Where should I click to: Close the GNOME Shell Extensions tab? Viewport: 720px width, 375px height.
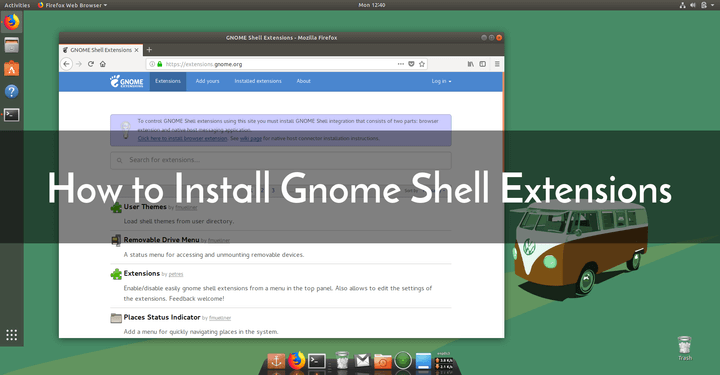[136, 50]
